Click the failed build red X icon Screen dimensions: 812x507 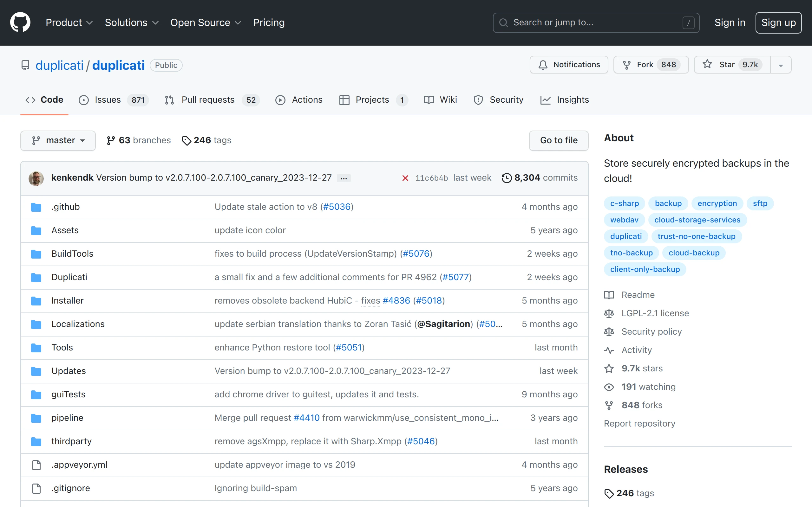point(405,178)
